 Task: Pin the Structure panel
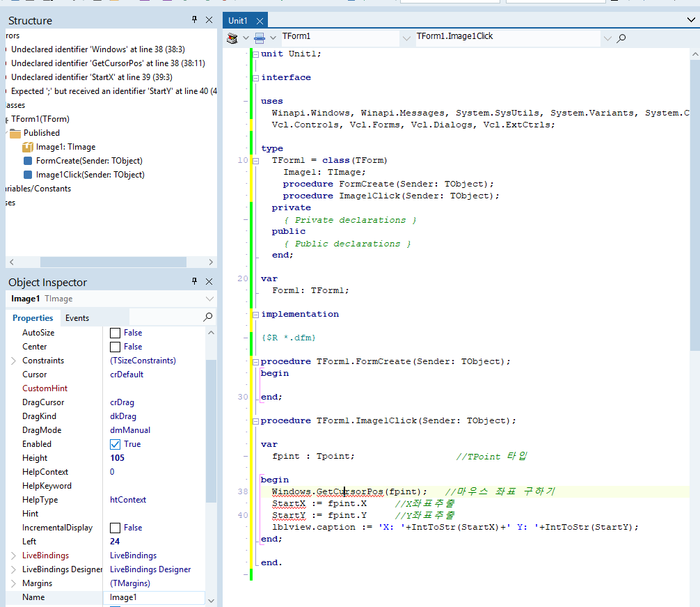pos(195,20)
